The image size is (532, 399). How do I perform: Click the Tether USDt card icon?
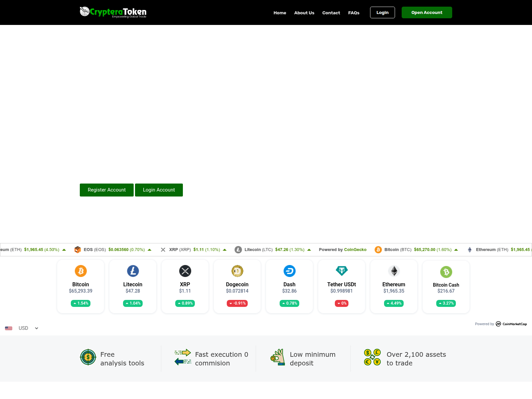pos(342,271)
